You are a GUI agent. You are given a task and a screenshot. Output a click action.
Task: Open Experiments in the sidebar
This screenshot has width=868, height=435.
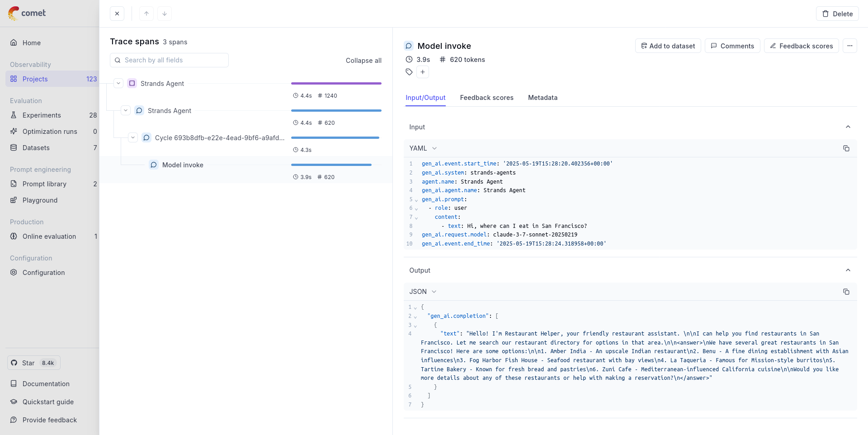[x=42, y=115]
